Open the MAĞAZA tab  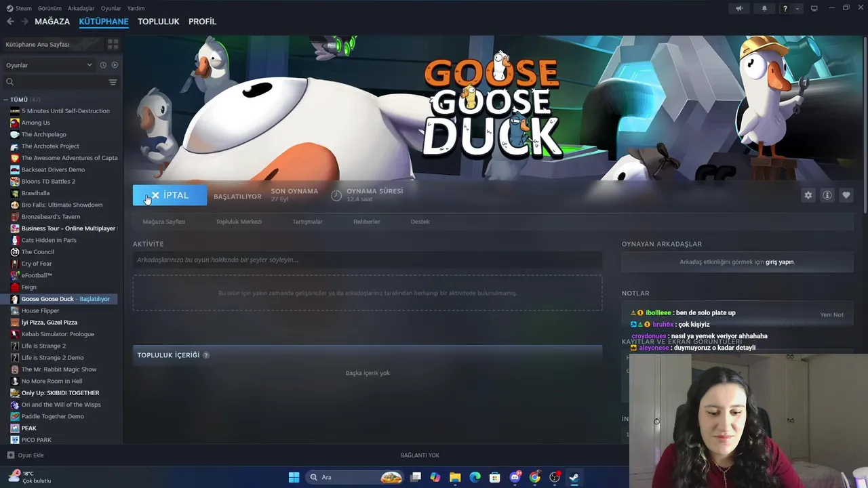coord(52,22)
